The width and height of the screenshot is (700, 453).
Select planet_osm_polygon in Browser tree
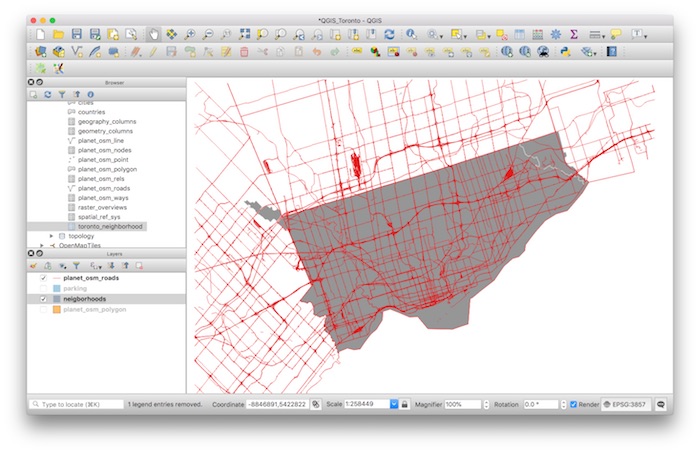[107, 169]
